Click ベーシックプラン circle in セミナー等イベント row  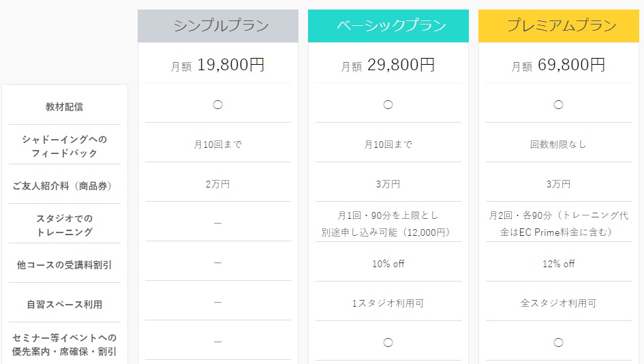tap(388, 342)
